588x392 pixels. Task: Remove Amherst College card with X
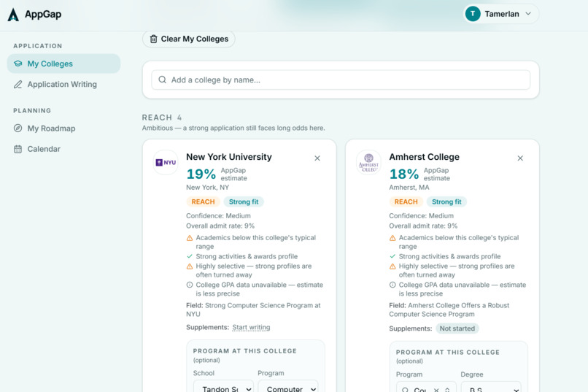click(x=520, y=158)
